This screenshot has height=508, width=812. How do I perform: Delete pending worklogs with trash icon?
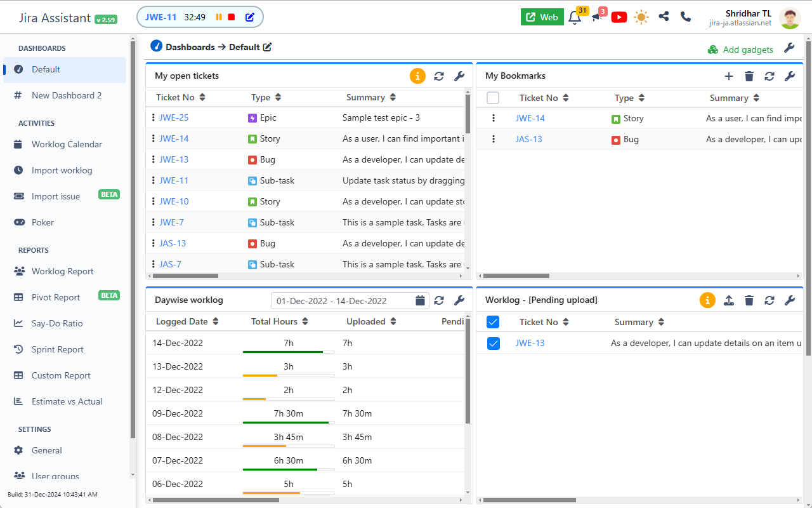click(749, 300)
